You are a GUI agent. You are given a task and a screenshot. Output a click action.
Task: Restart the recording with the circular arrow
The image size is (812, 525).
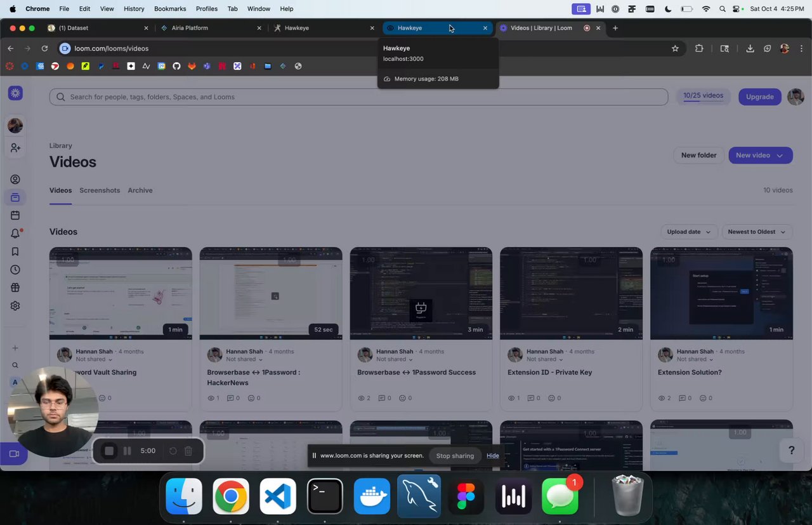pyautogui.click(x=173, y=451)
